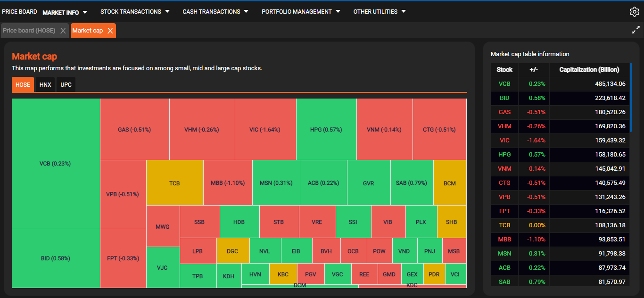Click the yellow TCB treemap block
The image size is (644, 298).
[174, 183]
